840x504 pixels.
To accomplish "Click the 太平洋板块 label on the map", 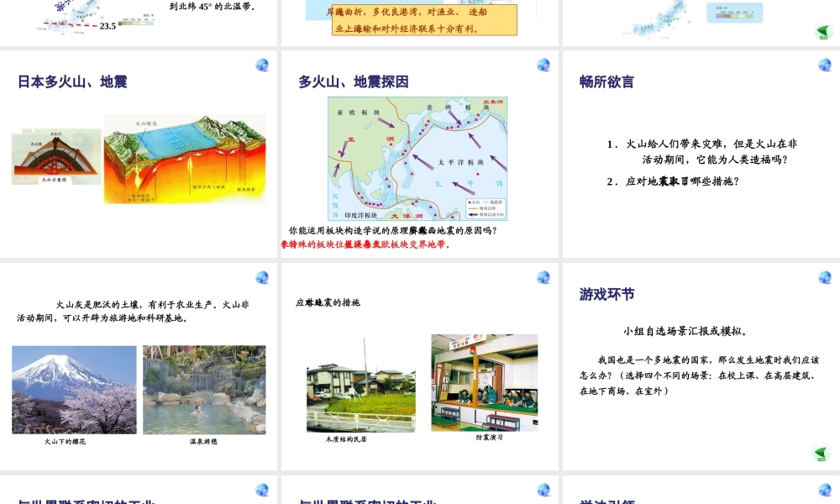I will coord(461,162).
